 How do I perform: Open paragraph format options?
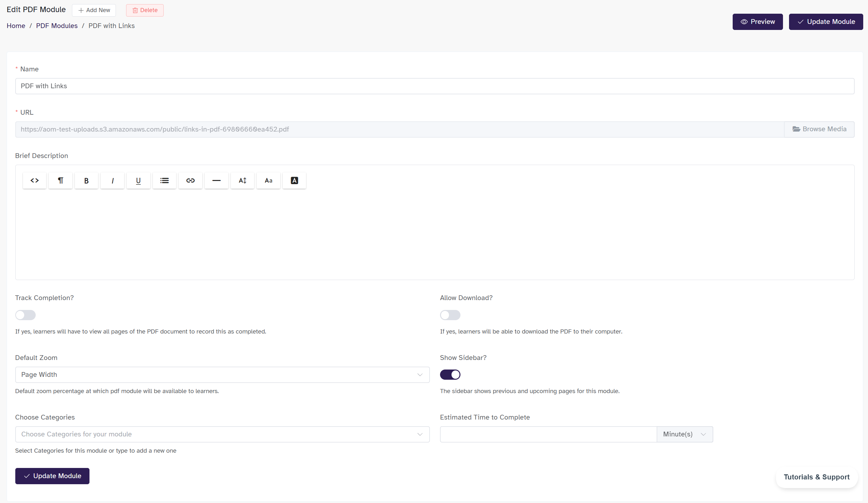coord(60,181)
